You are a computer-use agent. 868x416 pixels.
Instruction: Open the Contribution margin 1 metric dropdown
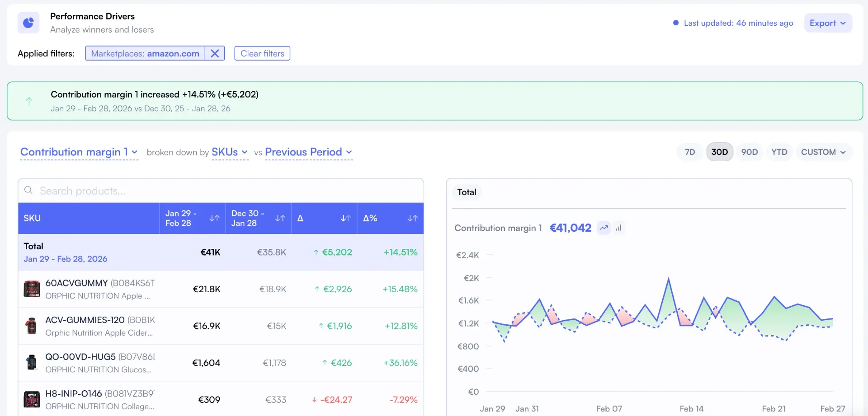tap(79, 152)
